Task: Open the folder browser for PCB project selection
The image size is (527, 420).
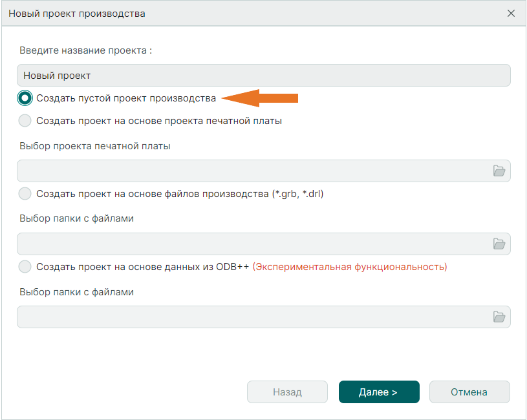Action: point(499,170)
